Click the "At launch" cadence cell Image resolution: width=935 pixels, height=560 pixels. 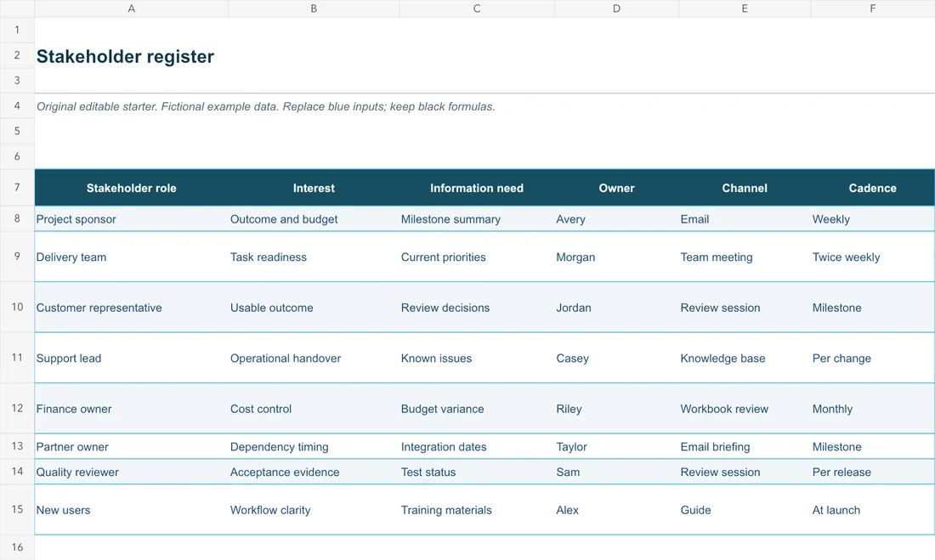tap(872, 510)
